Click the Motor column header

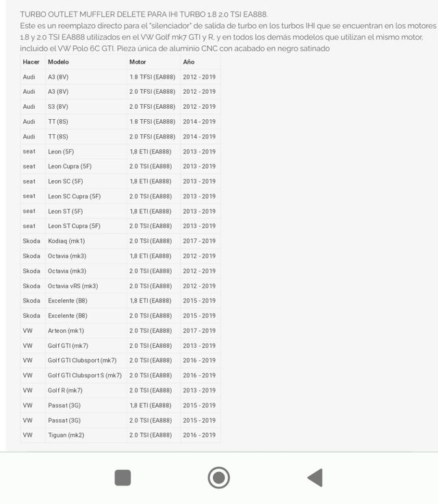click(138, 62)
